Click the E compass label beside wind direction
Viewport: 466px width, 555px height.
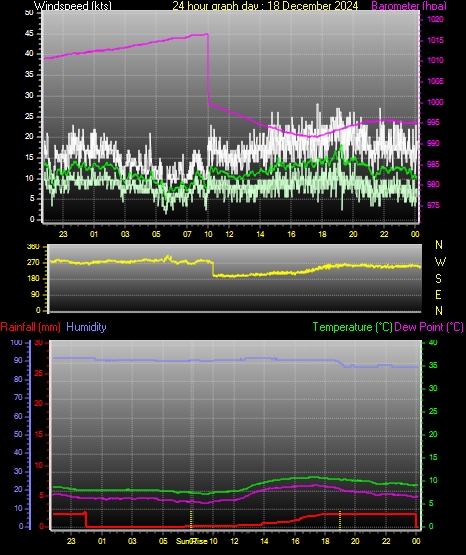click(x=438, y=294)
